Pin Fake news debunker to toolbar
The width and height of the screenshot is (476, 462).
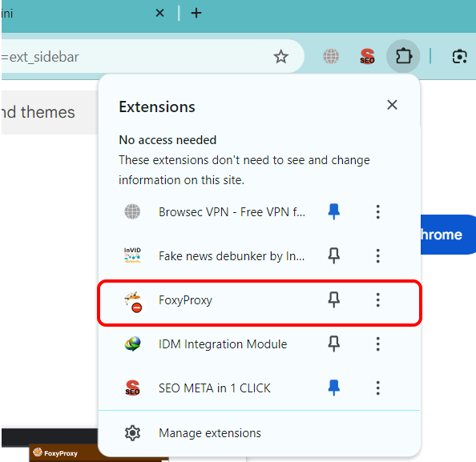[x=333, y=255]
